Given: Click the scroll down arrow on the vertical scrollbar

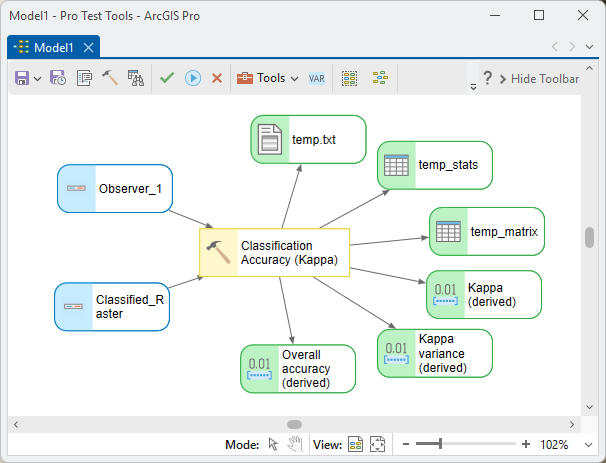Looking at the screenshot, I should (589, 407).
